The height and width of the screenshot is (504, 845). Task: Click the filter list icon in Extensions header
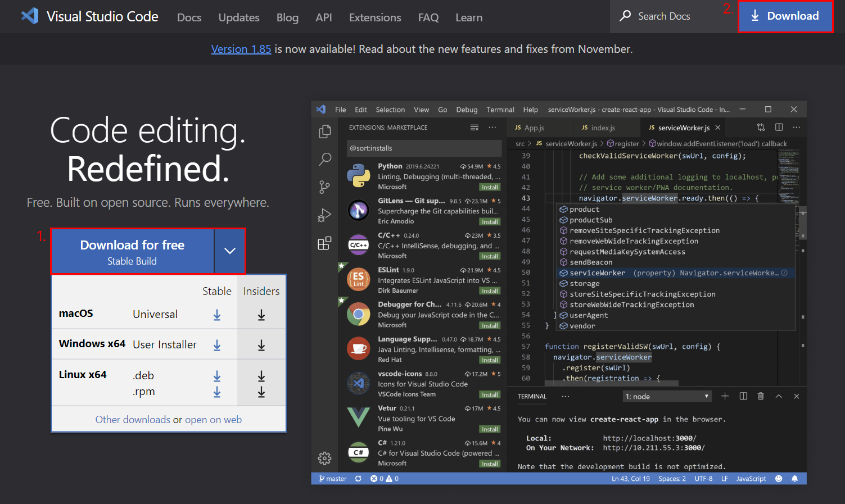(475, 128)
